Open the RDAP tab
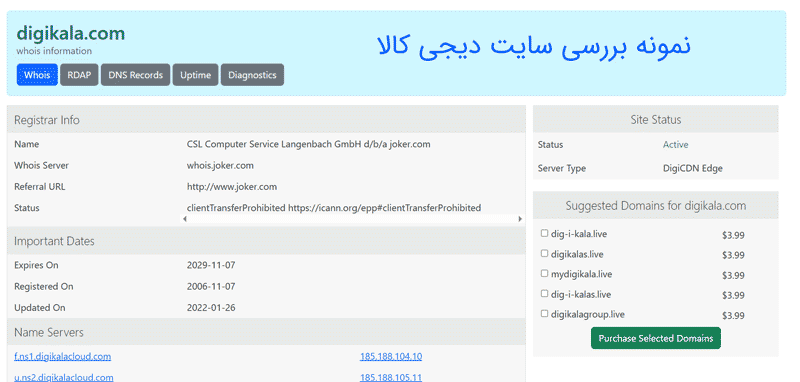 click(79, 75)
